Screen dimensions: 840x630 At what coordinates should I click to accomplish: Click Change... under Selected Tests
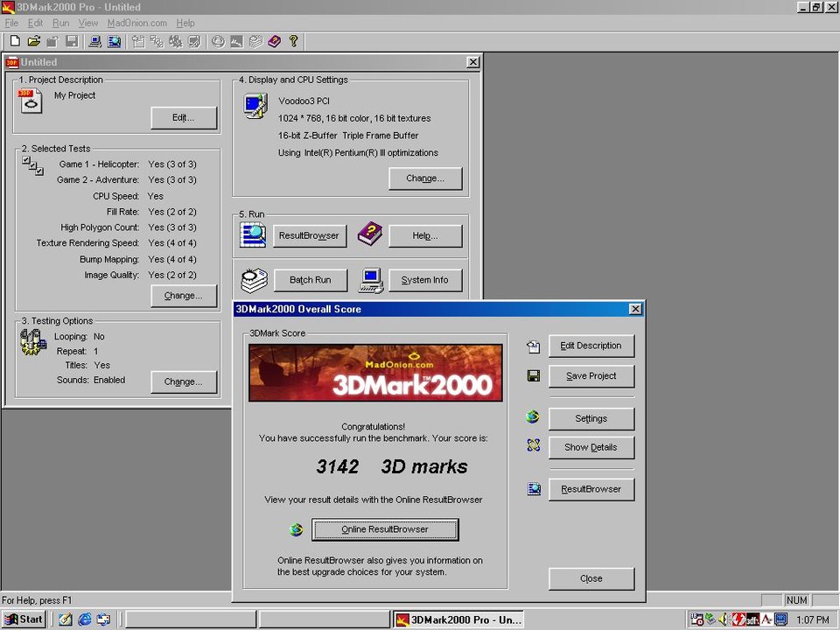pos(184,296)
